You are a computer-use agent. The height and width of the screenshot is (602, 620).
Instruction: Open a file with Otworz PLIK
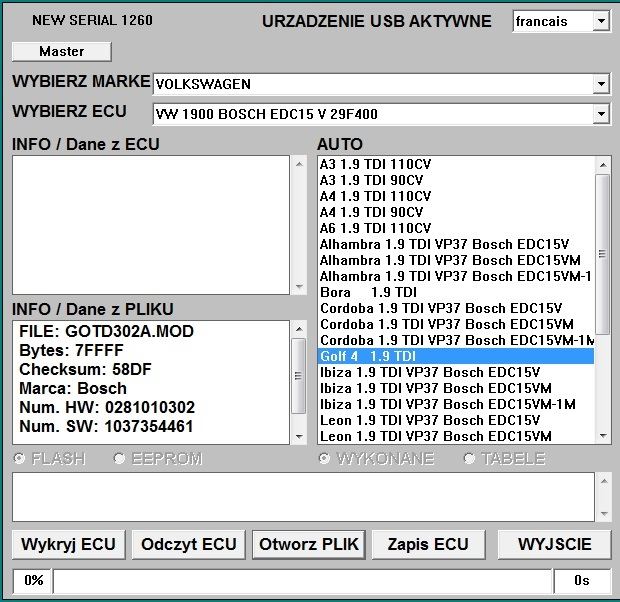[309, 544]
